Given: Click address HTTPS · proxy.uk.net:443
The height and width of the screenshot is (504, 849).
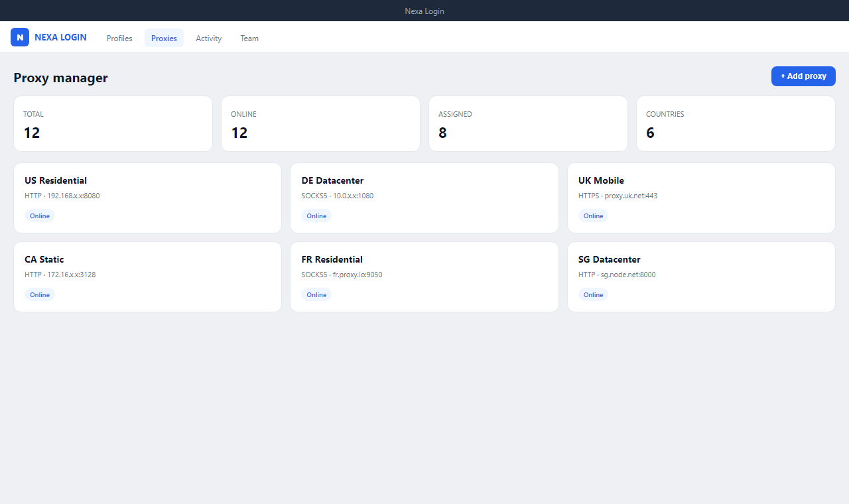Looking at the screenshot, I should [618, 196].
